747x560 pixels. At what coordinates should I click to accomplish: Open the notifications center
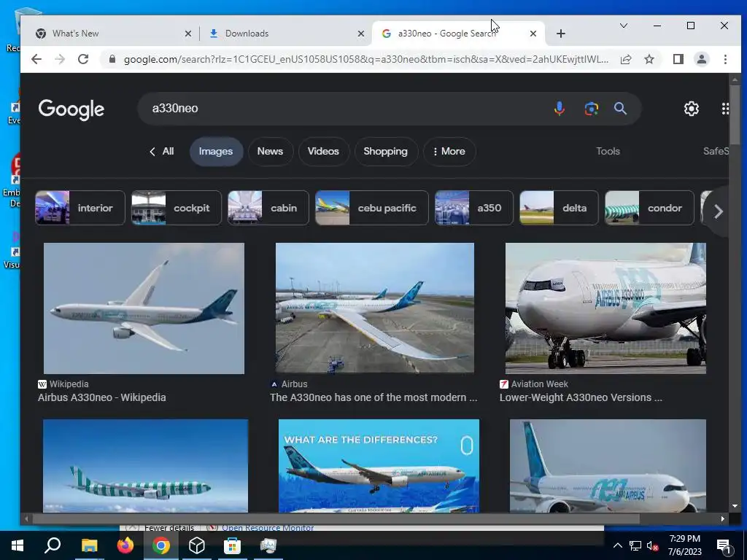[724, 545]
